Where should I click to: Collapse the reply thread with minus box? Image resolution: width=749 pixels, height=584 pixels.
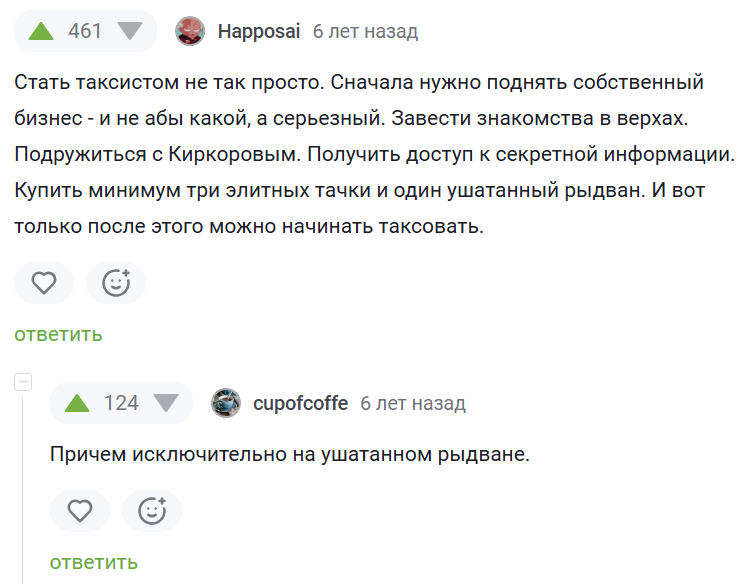[x=23, y=382]
